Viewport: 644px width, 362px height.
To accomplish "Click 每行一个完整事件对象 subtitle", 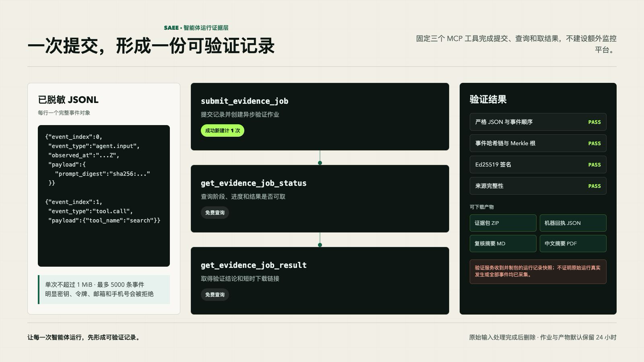I will click(x=64, y=113).
